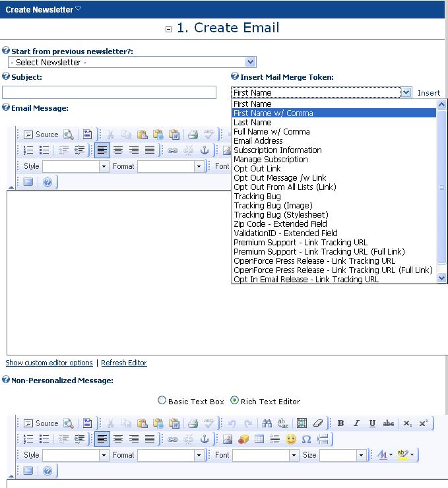The image size is (448, 488).
Task: Click the mail merge token dropdown arrow
Action: coord(406,92)
